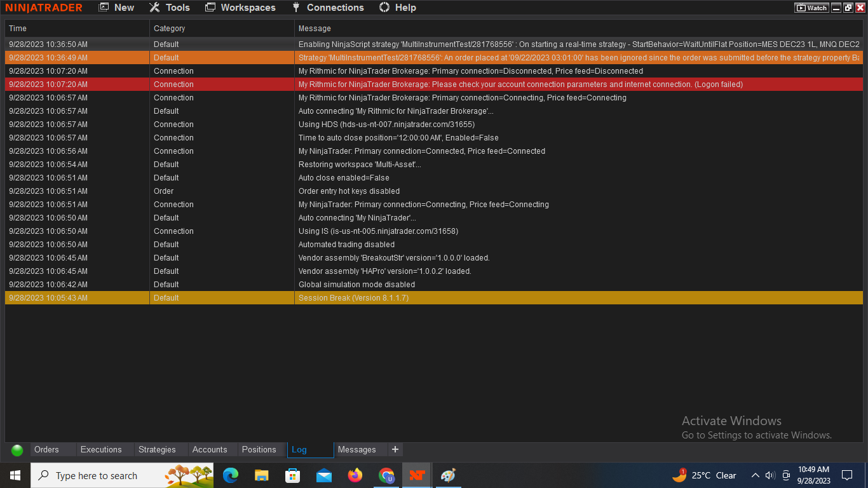Select the Log tab
This screenshot has height=488, width=868.
point(311,450)
